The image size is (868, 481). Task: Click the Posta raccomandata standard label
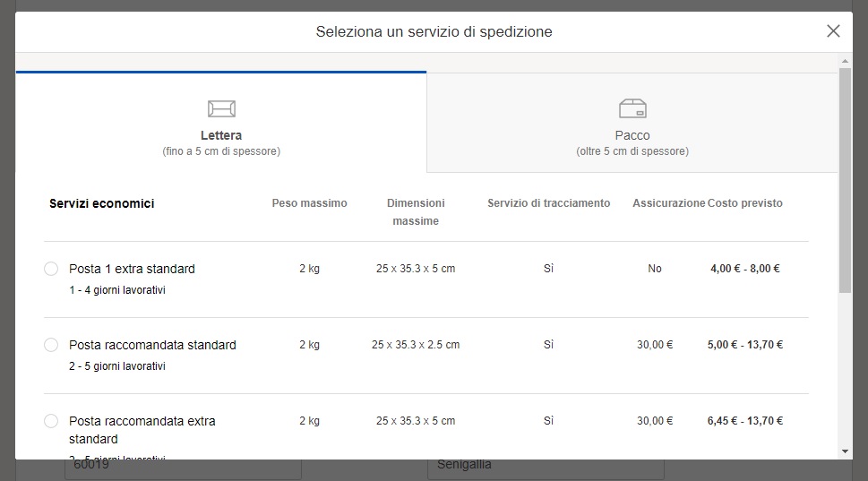pos(153,345)
